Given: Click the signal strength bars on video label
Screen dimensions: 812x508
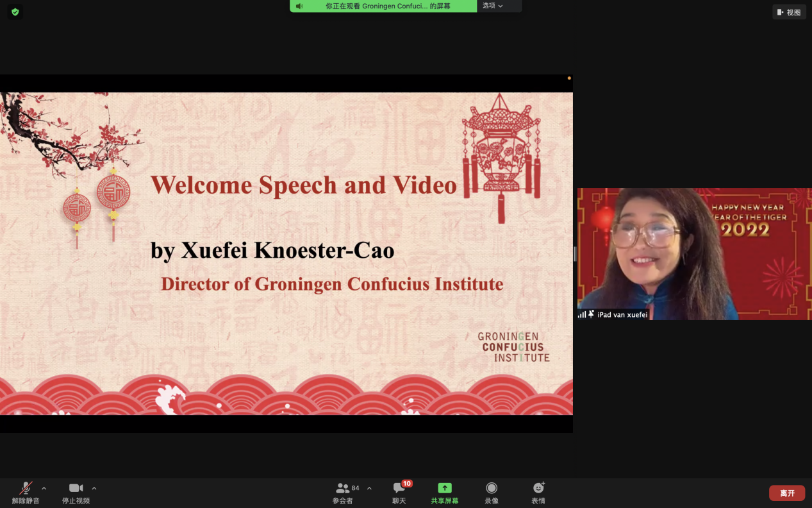Looking at the screenshot, I should 582,314.
